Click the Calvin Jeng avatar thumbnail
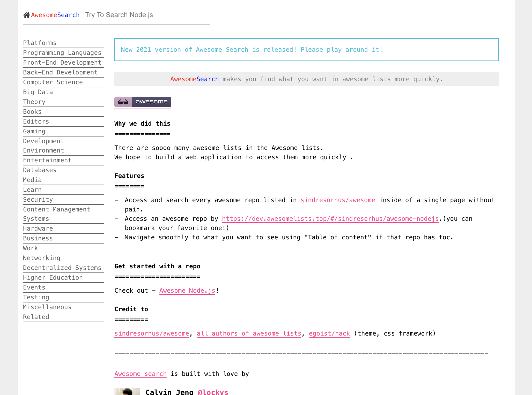The image size is (532, 395). click(127, 391)
